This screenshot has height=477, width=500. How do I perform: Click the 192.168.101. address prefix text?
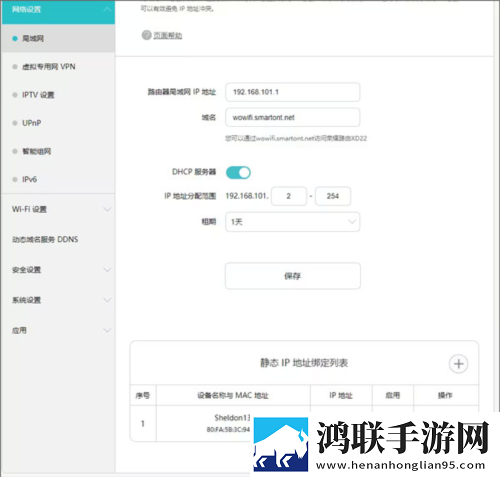point(247,196)
